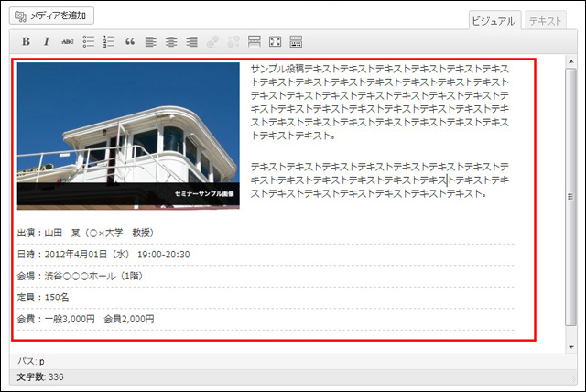The height and width of the screenshot is (392, 586).
Task: Insert a bulleted list
Action: tap(89, 42)
